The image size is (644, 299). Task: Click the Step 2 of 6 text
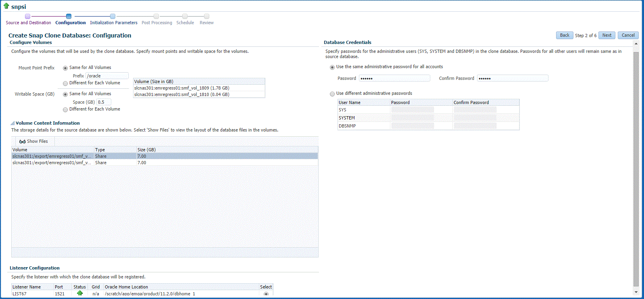(586, 36)
